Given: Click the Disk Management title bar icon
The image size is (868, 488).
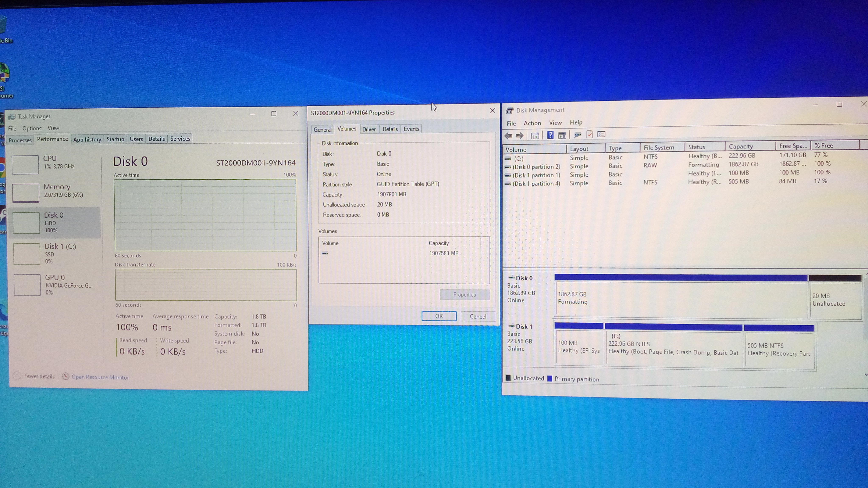Looking at the screenshot, I should coord(509,111).
